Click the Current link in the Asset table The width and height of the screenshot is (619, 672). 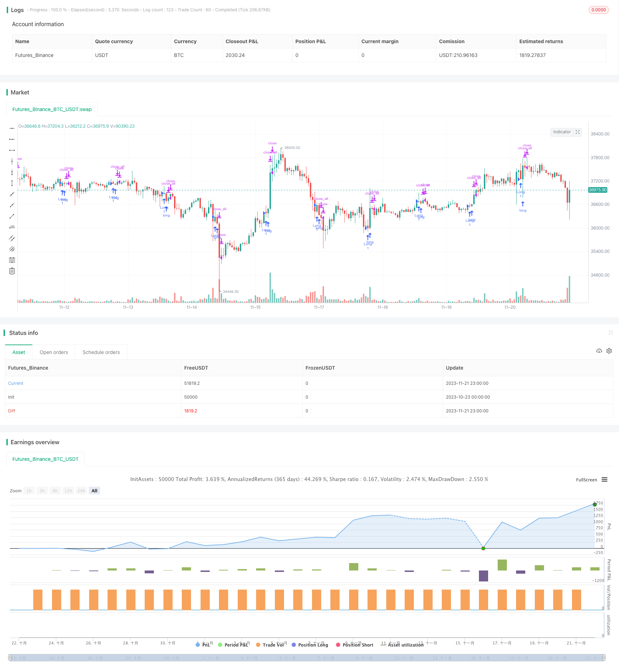(16, 383)
